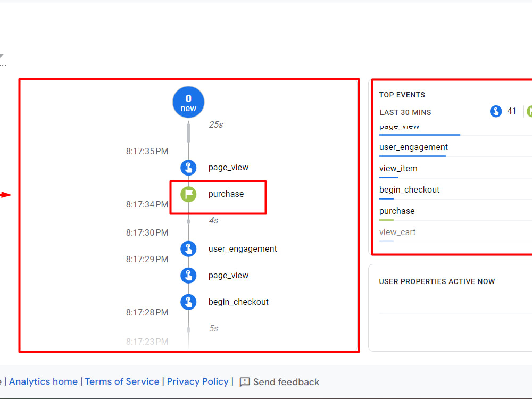Select page_view label under user_engagement in timeline
This screenshot has height=399, width=532.
228,275
